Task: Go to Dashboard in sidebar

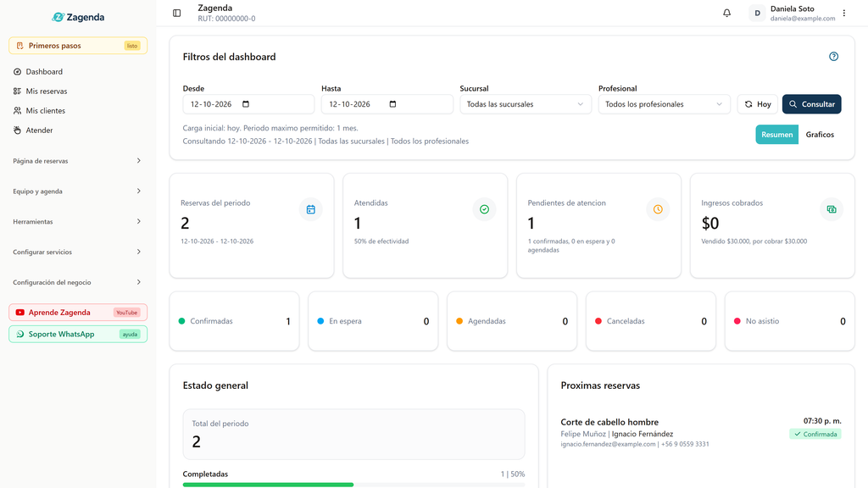Action: point(77,72)
